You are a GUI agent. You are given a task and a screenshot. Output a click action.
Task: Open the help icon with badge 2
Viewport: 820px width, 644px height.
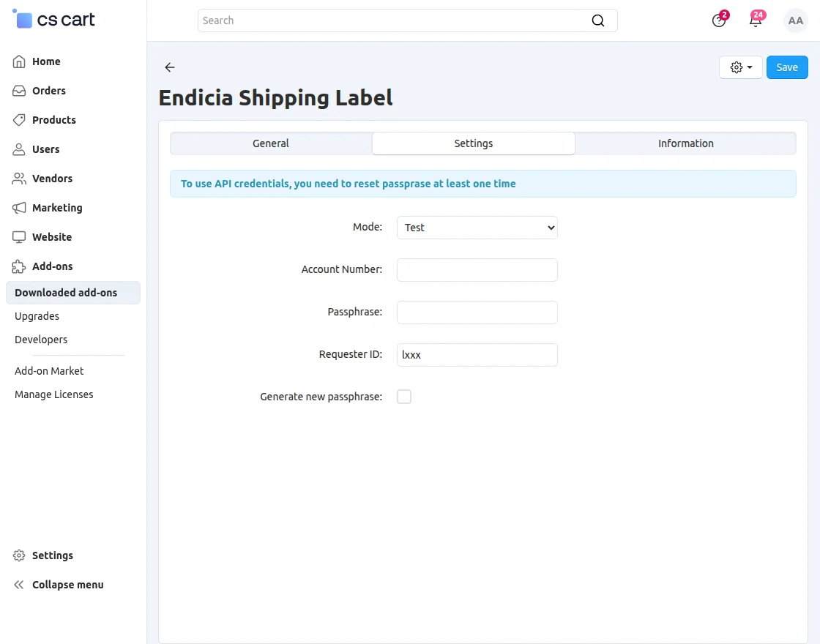719,20
